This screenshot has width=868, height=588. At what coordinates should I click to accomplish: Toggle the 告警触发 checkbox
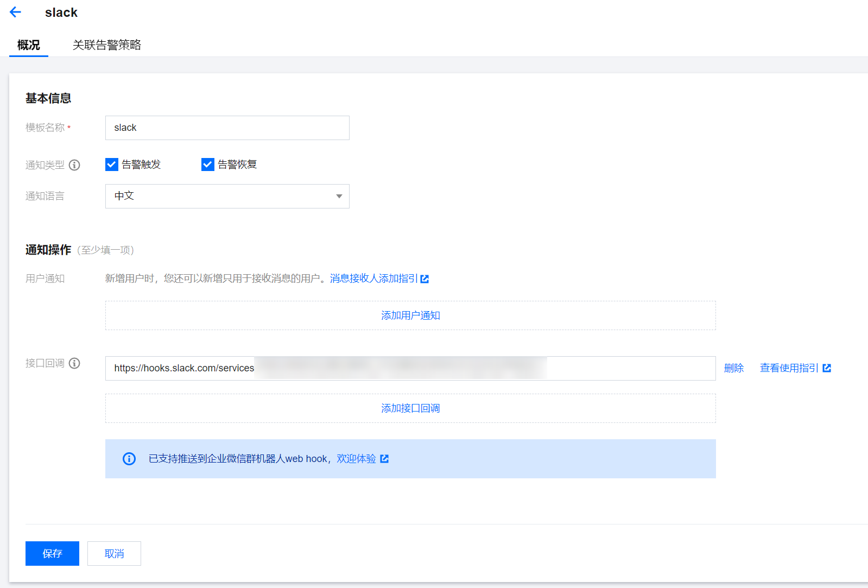tap(112, 165)
